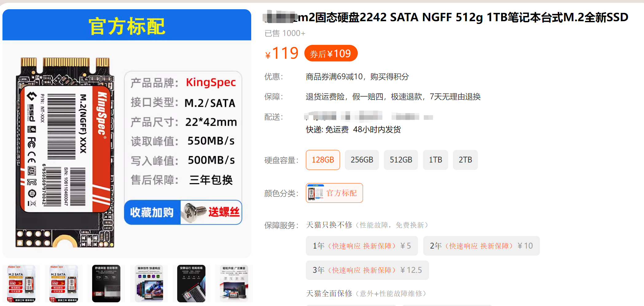Click the 硬盘容量 label
This screenshot has width=644, height=306.
[x=281, y=160]
